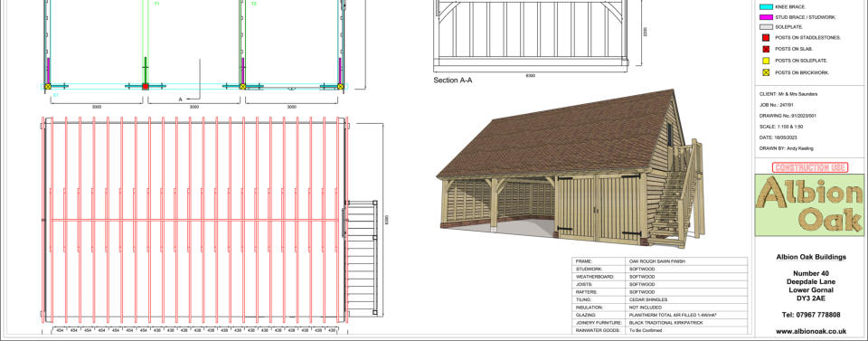Click the section marker 'A' on the floor plan
The image size is (868, 341).
pyautogui.click(x=180, y=99)
